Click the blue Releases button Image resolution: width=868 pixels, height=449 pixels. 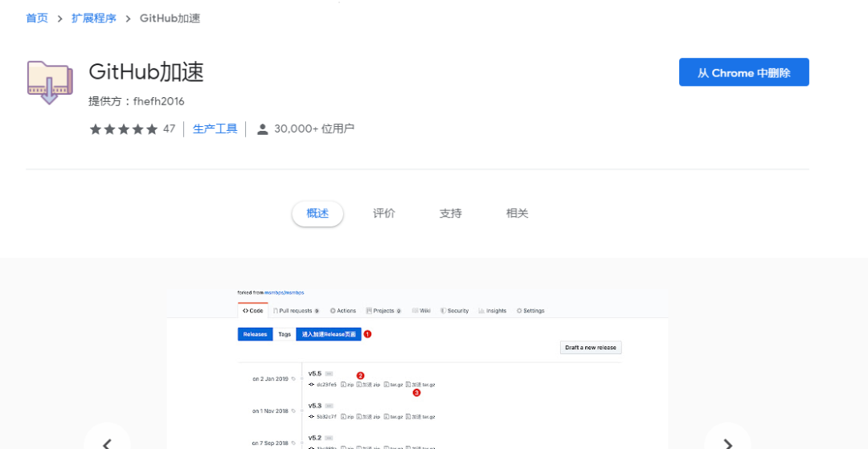[256, 334]
